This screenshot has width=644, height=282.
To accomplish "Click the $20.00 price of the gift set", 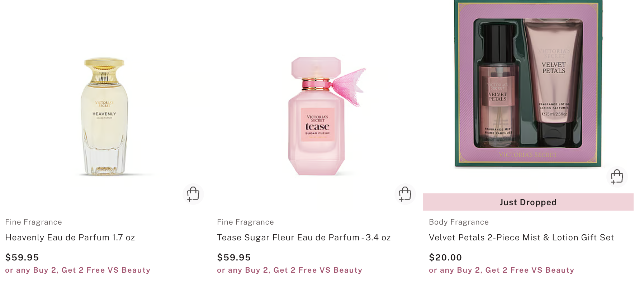I will pos(445,257).
